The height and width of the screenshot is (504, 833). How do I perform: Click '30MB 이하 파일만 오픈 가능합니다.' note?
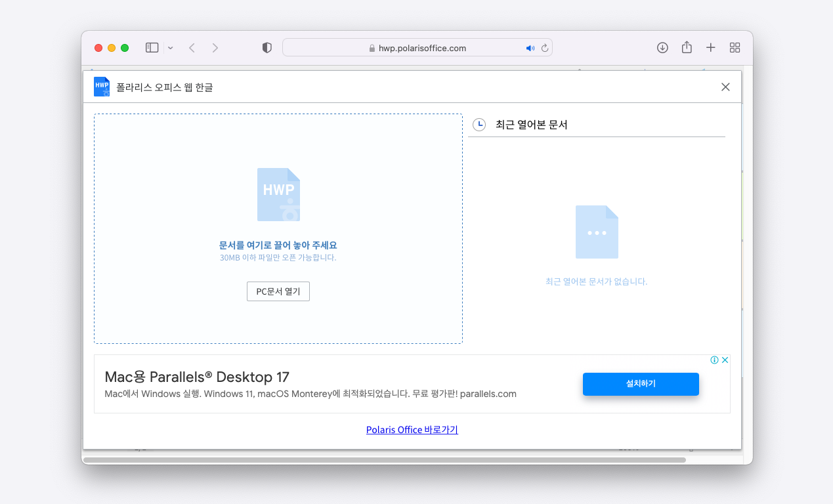click(278, 258)
